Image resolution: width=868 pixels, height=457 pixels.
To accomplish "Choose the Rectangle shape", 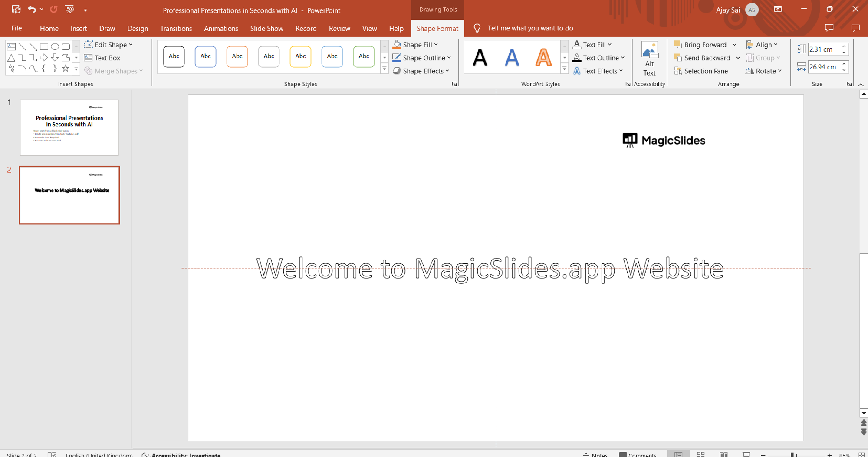I will click(44, 46).
